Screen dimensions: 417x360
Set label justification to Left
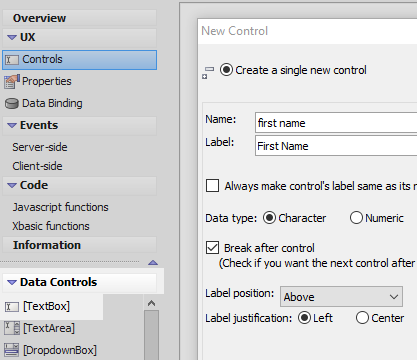click(x=304, y=318)
